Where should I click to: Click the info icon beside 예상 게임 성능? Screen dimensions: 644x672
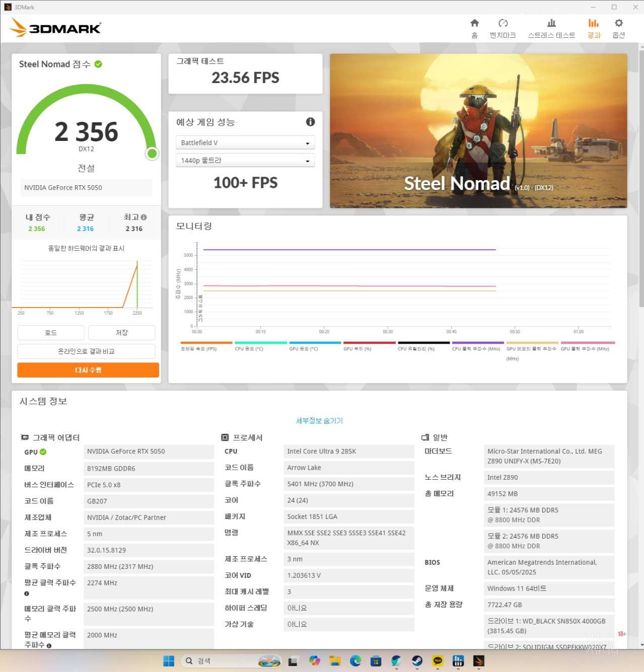[x=310, y=122]
